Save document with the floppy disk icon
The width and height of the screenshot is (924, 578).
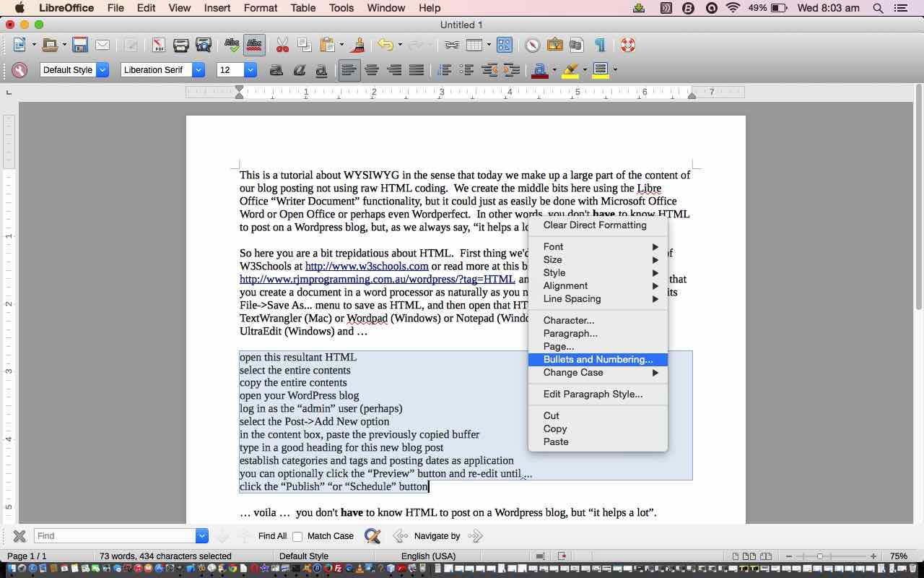pyautogui.click(x=80, y=46)
